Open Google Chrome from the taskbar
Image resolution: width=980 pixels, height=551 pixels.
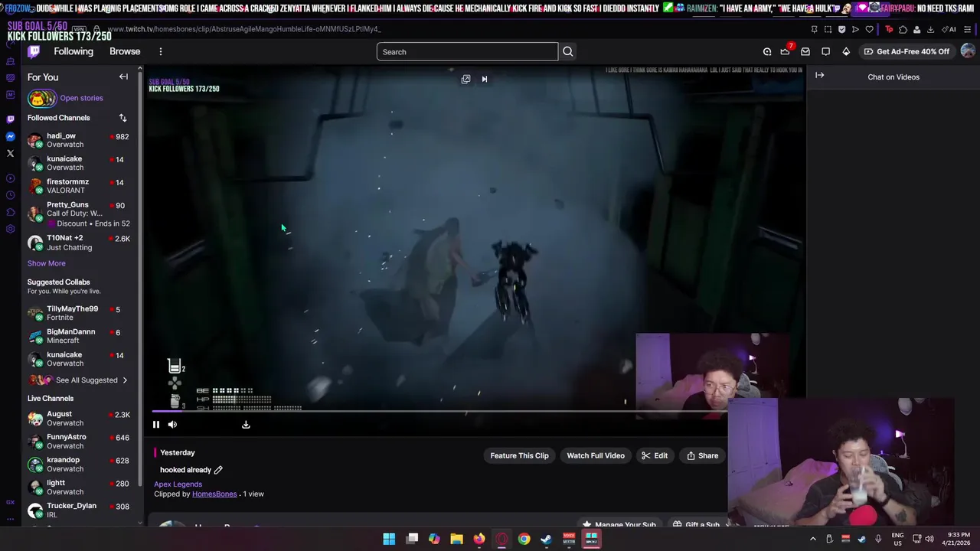[524, 539]
